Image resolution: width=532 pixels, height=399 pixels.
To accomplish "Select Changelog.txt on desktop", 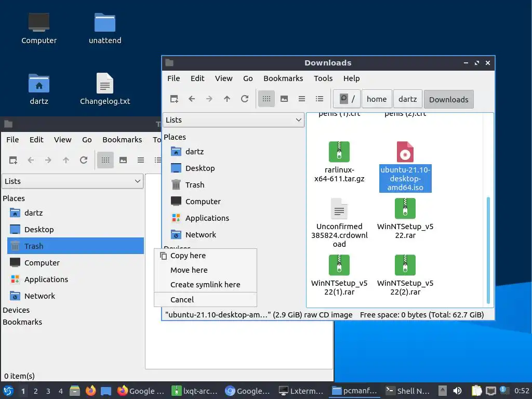I will click(105, 89).
